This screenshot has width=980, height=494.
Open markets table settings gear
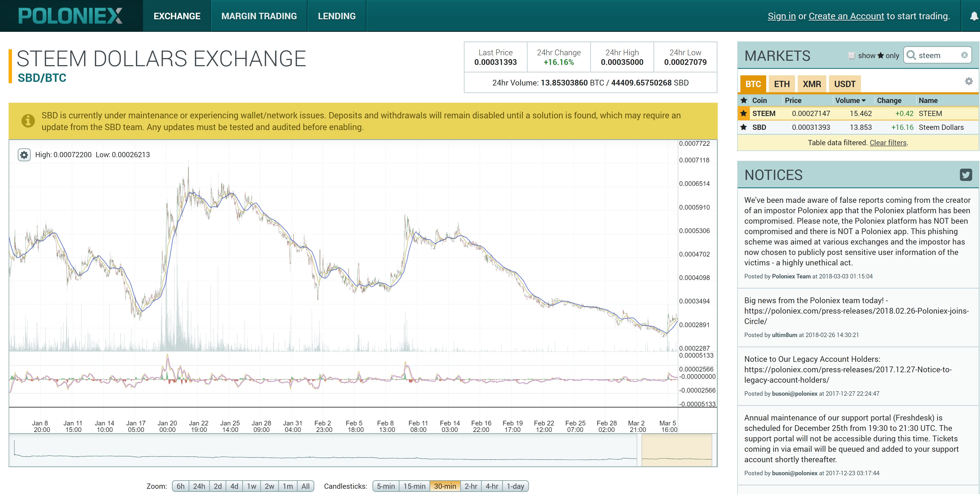pos(969,81)
